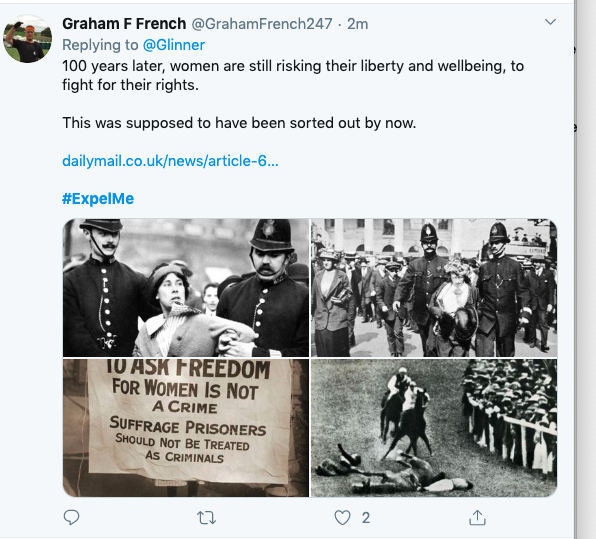This screenshot has width=596, height=539.
Task: Visit the @Glinner mention link
Action: 174,45
